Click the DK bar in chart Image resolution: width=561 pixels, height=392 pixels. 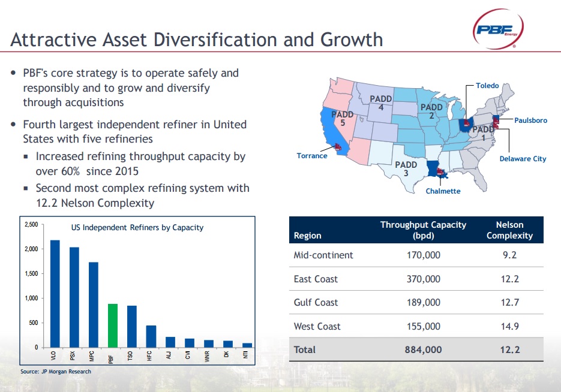coord(228,344)
